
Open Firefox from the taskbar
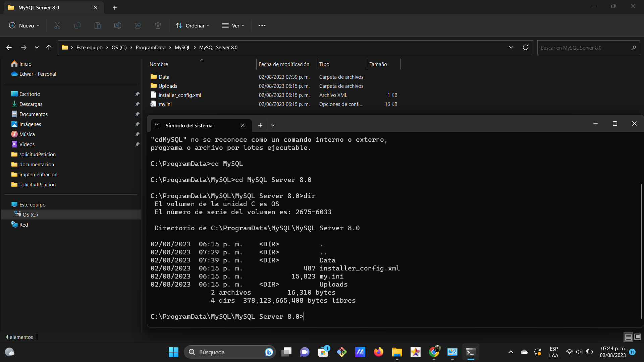coord(379,352)
